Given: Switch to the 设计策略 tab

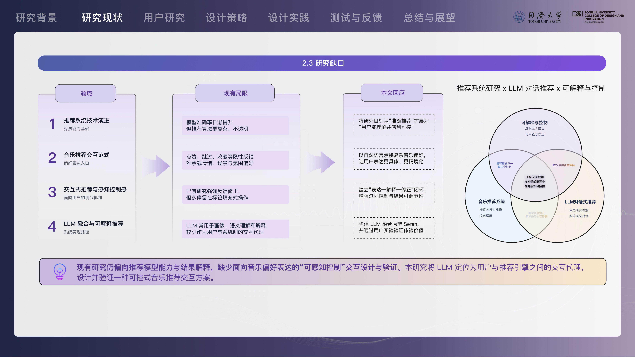Looking at the screenshot, I should [x=227, y=18].
